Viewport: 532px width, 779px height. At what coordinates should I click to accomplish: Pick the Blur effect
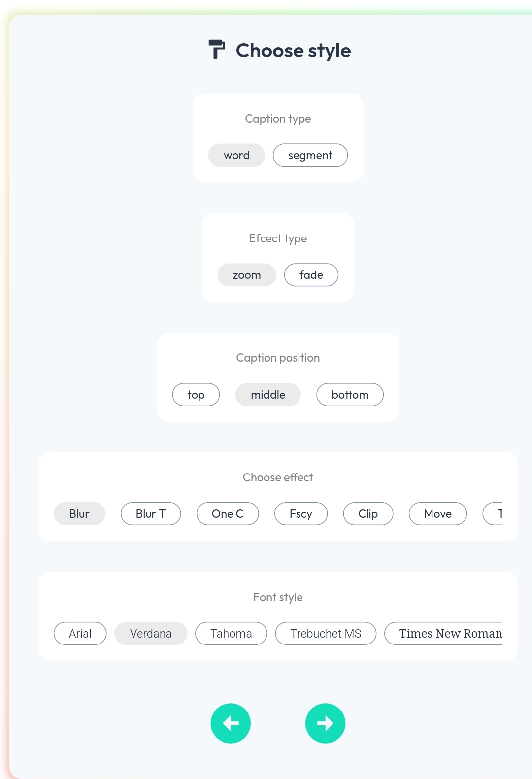click(79, 514)
